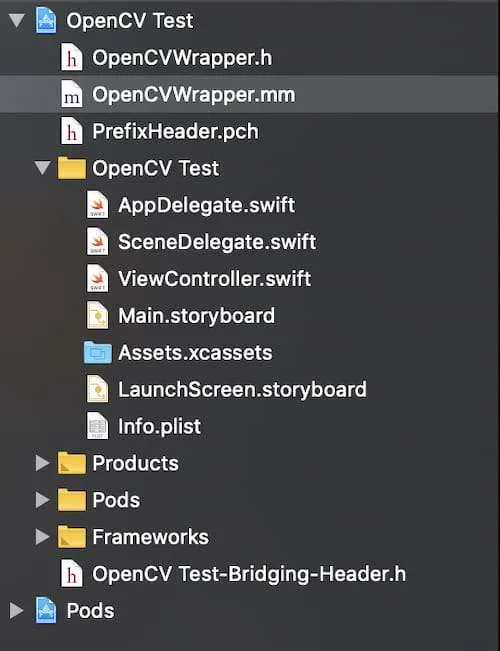Expand the Products folder
The height and width of the screenshot is (651, 500).
[x=43, y=463]
